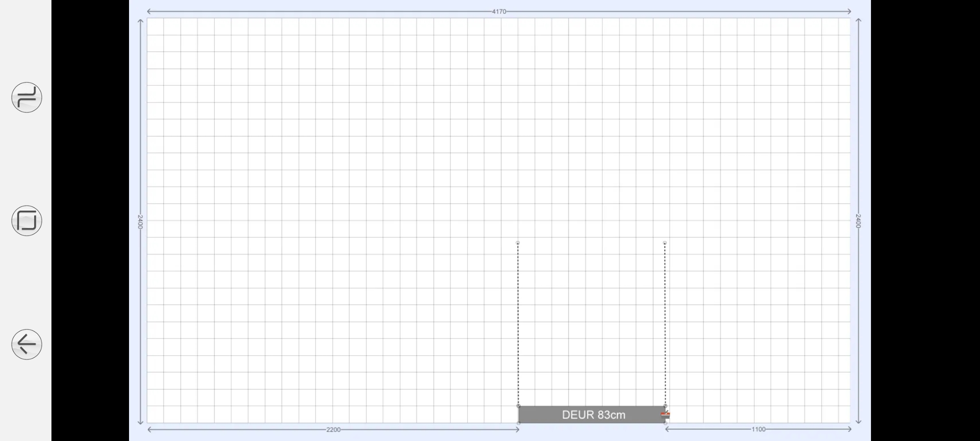Viewport: 980px width, 441px height.
Task: Click the red toolbox icon on the door
Action: (x=665, y=415)
